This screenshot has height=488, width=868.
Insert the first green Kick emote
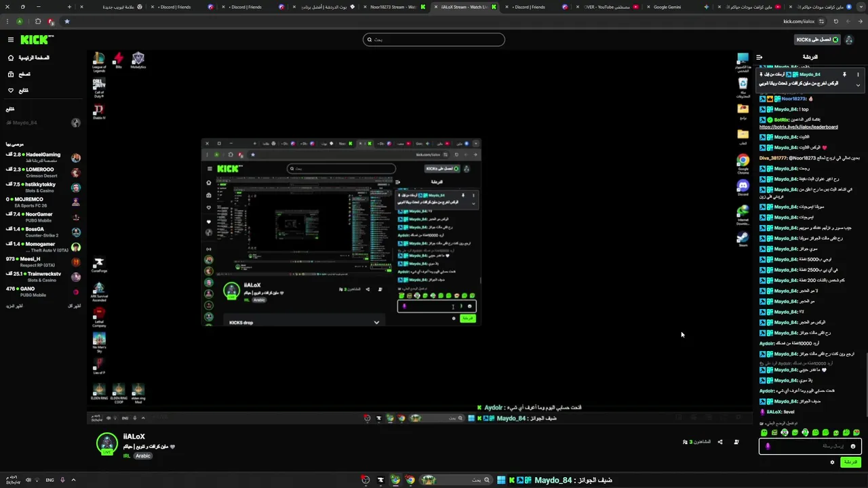coord(764,432)
